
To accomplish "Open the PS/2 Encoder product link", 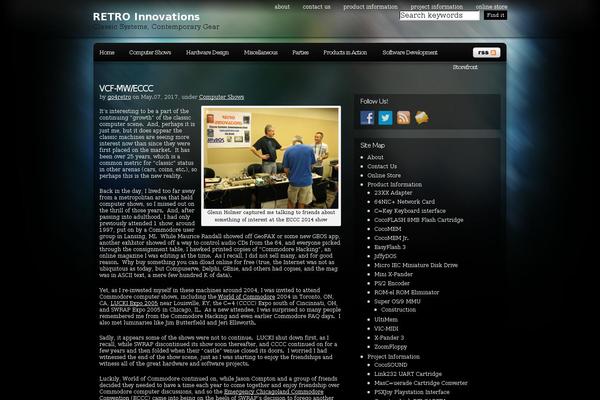I will pos(392,284).
